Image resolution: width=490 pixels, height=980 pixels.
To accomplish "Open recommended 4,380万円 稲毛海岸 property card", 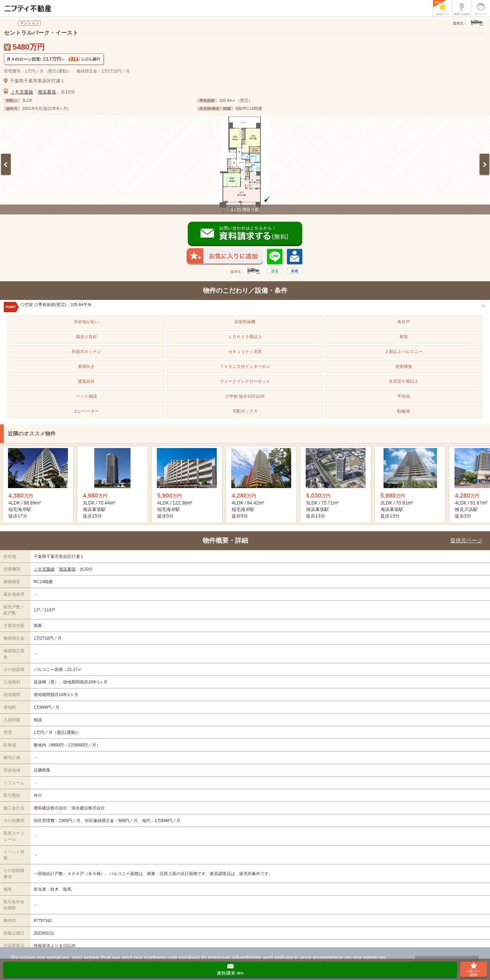I will (38, 484).
